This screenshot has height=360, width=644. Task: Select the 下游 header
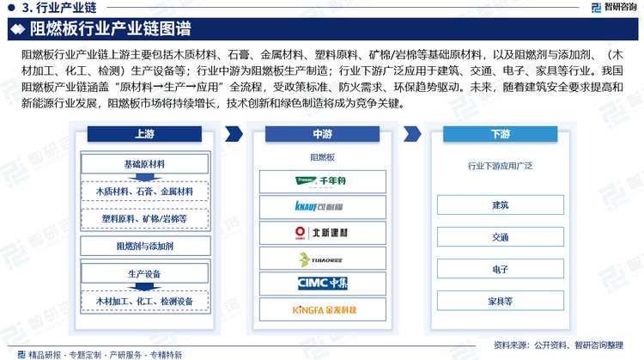(501, 134)
